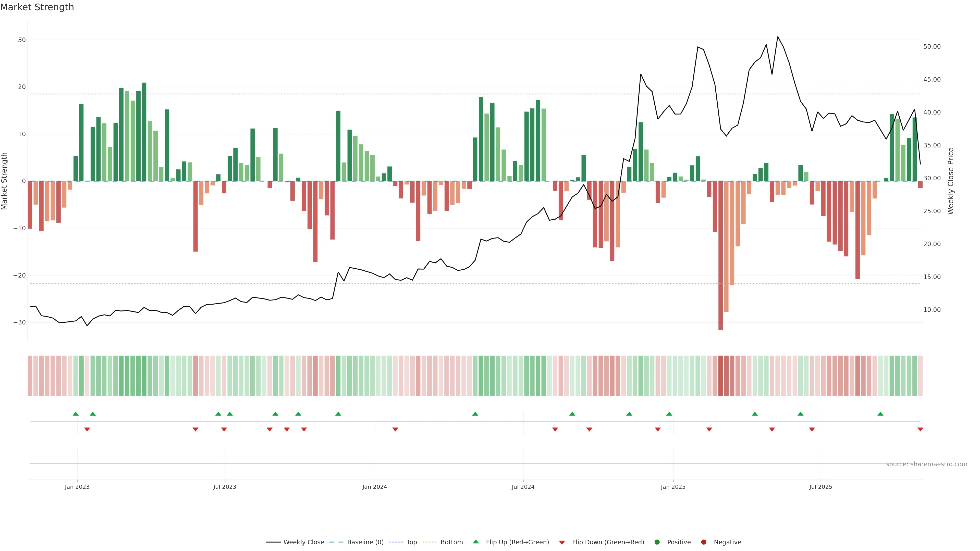Click the deepest red bar below -30

pyautogui.click(x=720, y=266)
